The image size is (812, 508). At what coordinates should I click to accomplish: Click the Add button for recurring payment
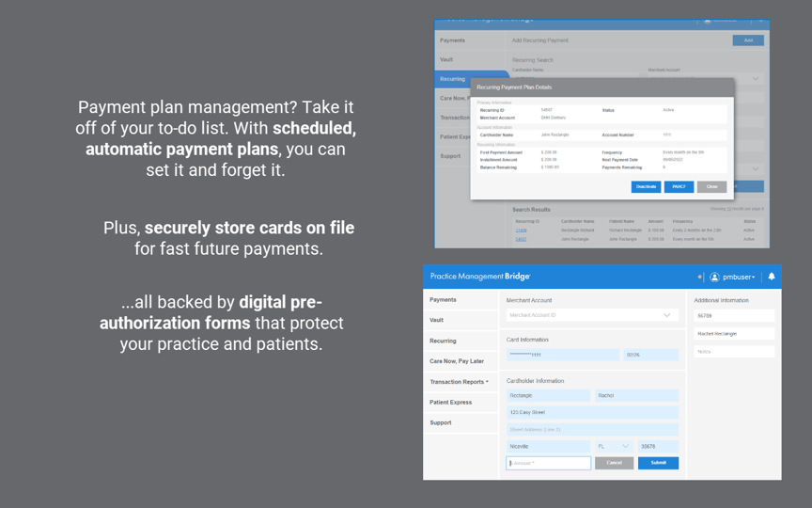click(748, 40)
